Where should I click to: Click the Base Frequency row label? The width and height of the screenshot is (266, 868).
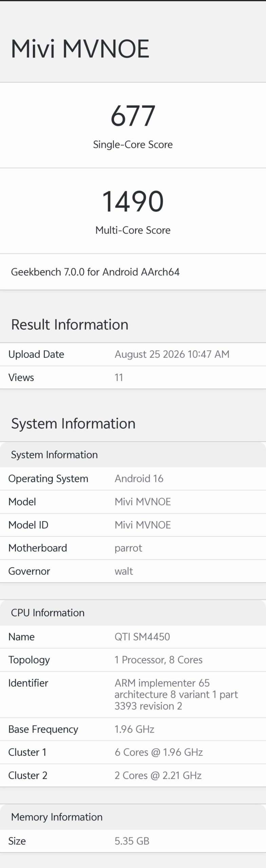tap(43, 729)
